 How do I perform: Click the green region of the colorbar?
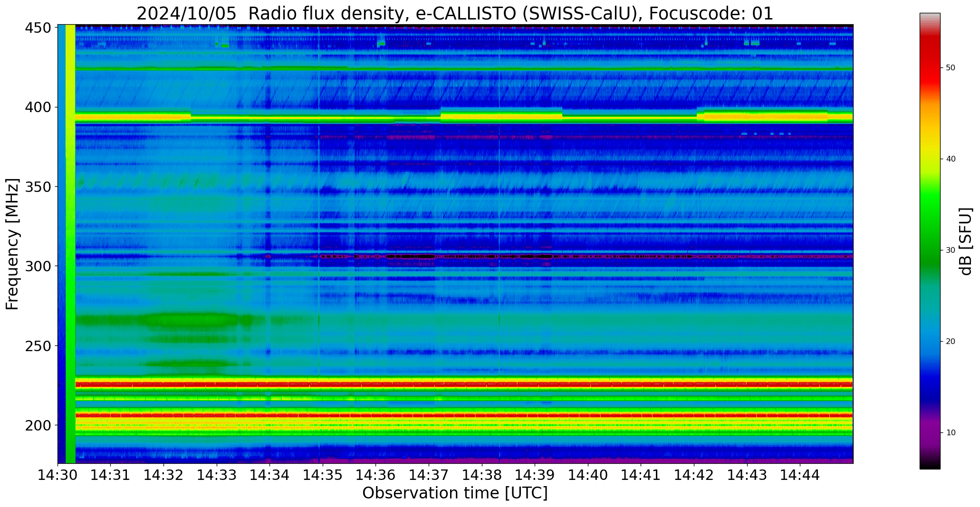tap(930, 228)
